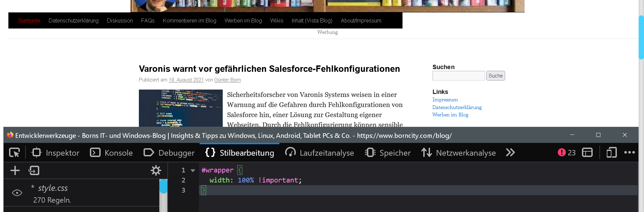644x212 pixels.
Task: Open Werben im Blog menu item
Action: click(x=243, y=21)
